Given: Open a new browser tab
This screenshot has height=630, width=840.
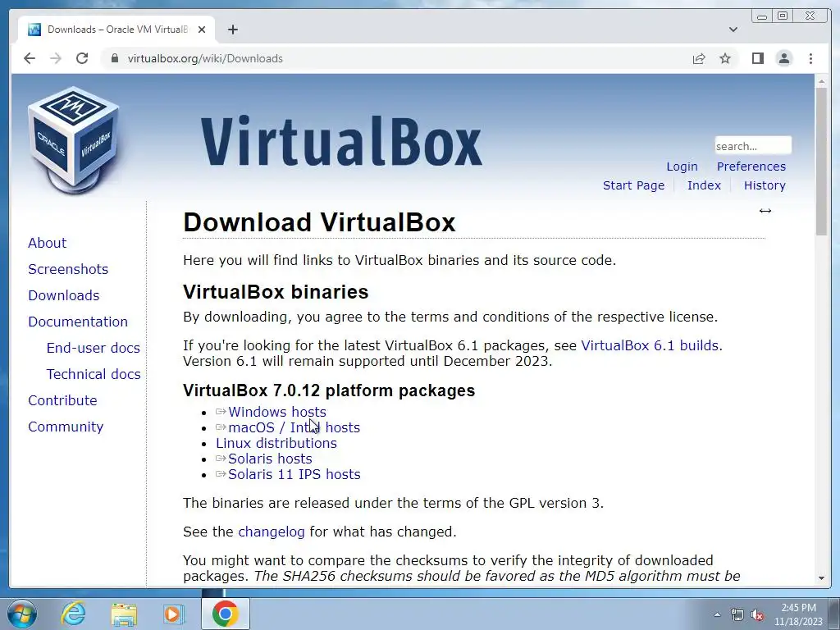Looking at the screenshot, I should (232, 30).
